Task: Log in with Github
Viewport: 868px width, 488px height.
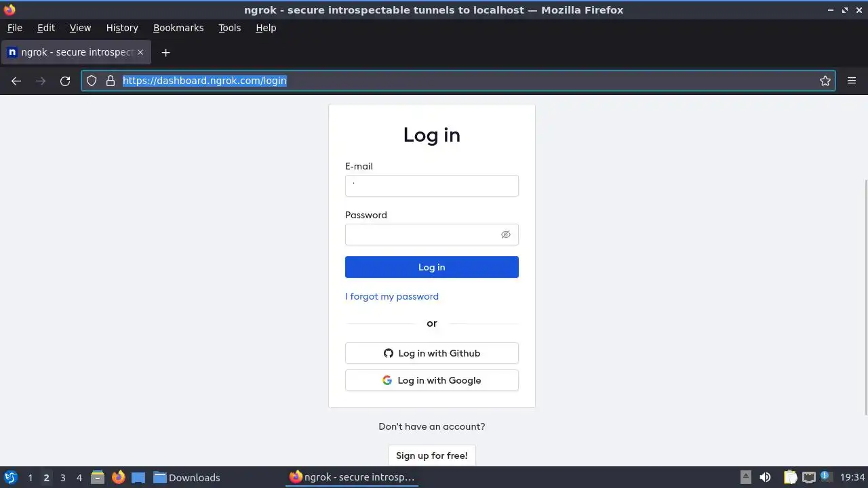Action: 432,353
